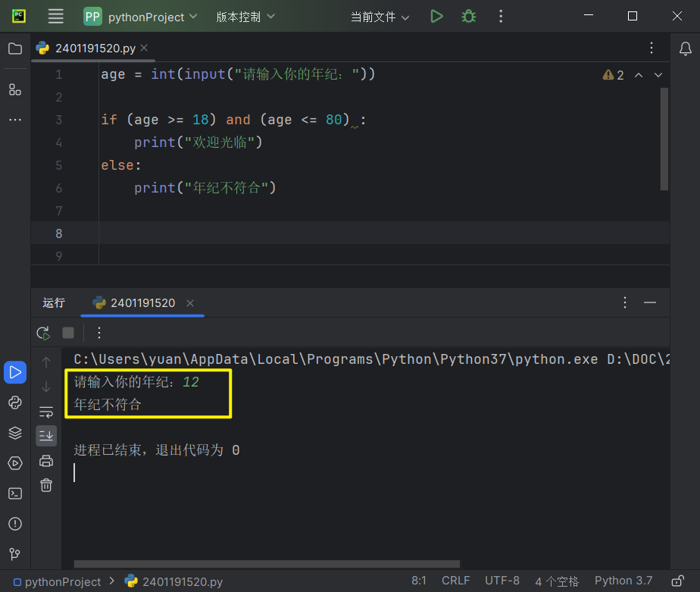Open editor tab options menu
700x592 pixels.
tap(652, 48)
